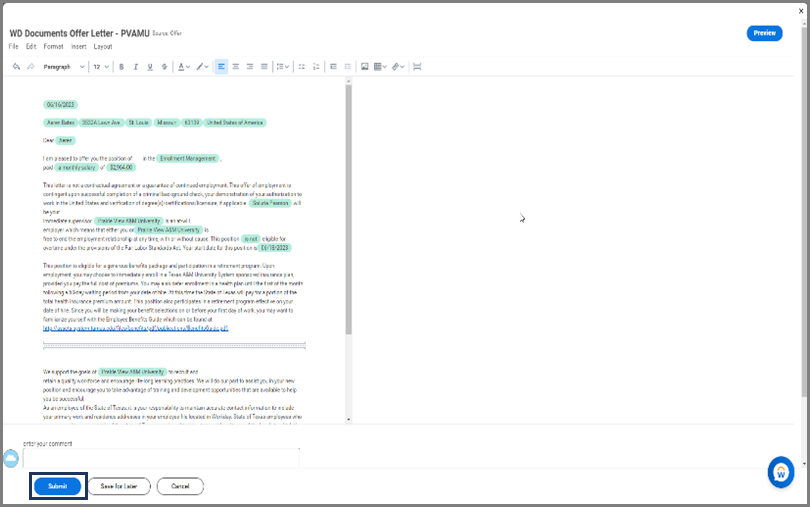Justify the paragraph text
The image size is (810, 507).
264,67
